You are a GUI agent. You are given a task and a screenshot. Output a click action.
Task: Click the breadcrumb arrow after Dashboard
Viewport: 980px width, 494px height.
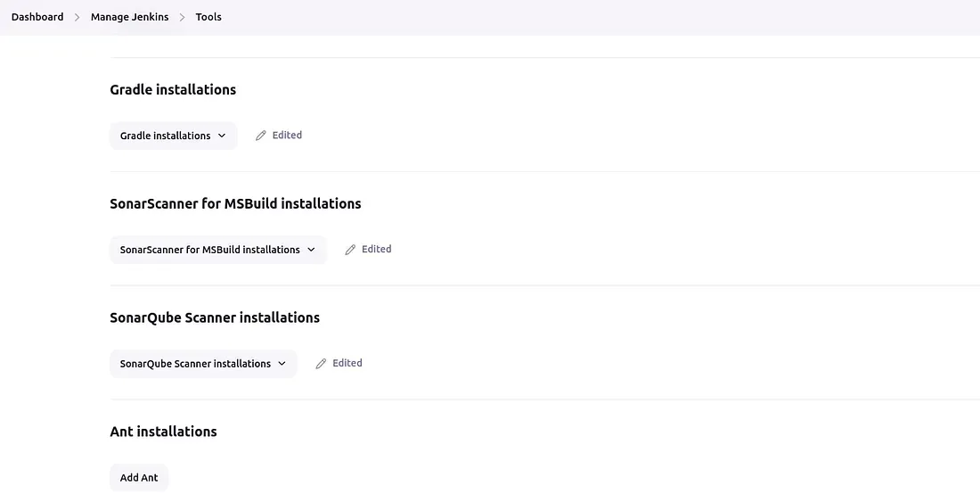[x=78, y=17]
